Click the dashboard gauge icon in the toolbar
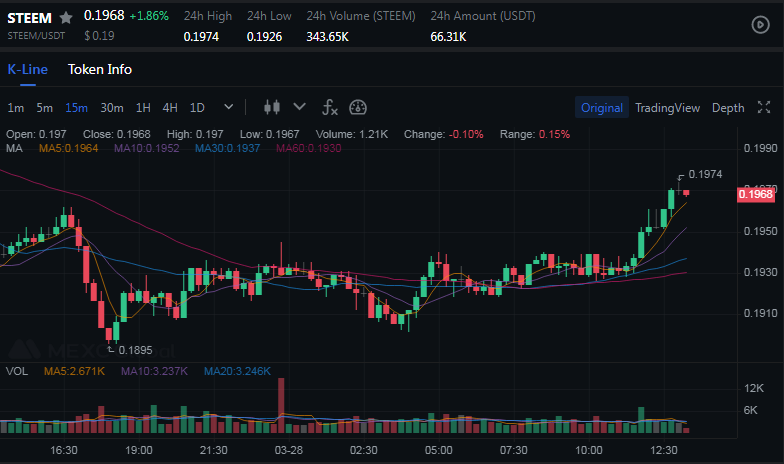 [358, 107]
